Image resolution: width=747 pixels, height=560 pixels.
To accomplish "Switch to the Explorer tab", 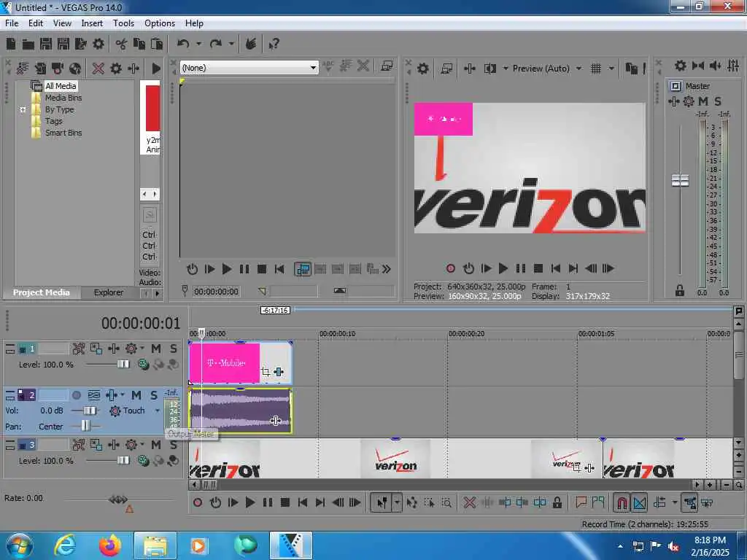I will 109,292.
